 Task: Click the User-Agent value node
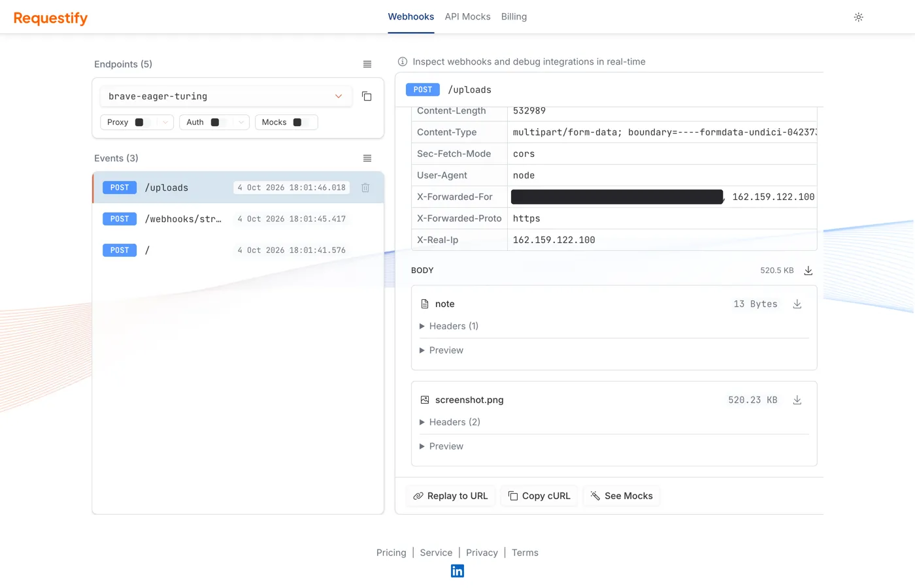(x=524, y=175)
